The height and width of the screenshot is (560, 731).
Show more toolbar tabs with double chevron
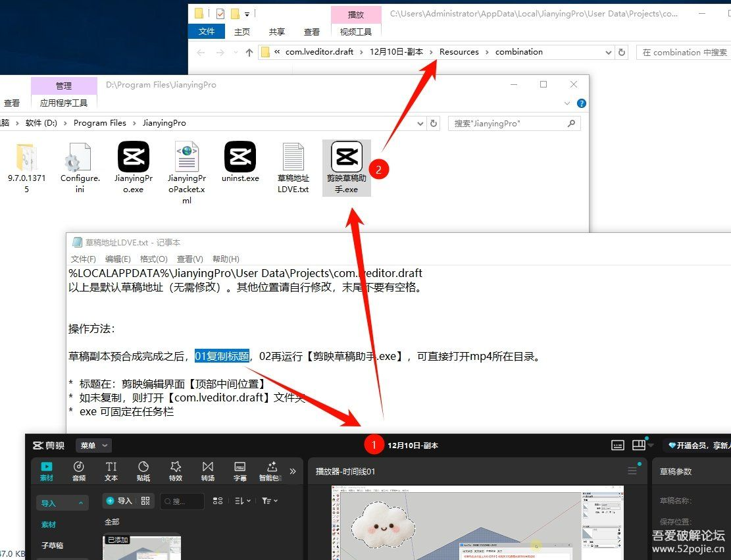tap(293, 471)
